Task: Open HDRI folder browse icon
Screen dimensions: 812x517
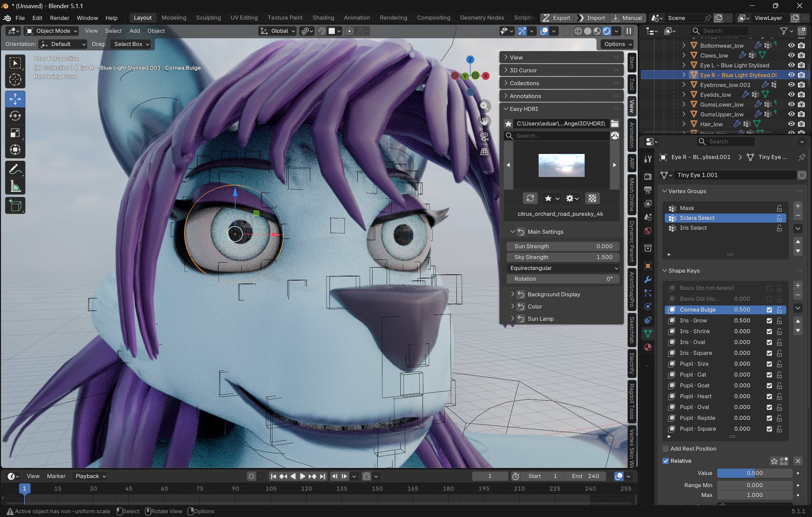Action: (x=615, y=123)
